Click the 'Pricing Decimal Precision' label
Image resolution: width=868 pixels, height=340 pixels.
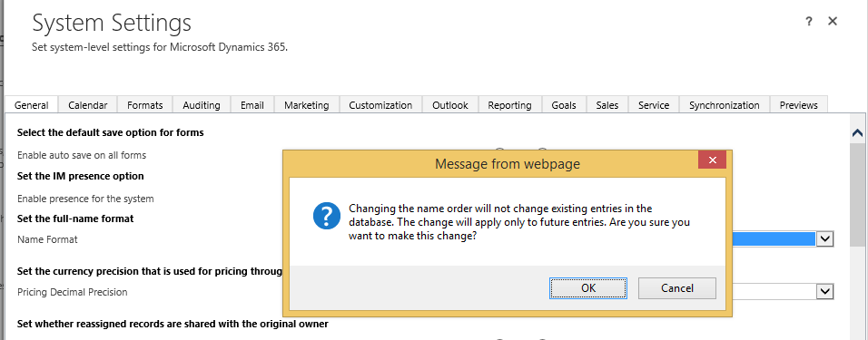(72, 292)
